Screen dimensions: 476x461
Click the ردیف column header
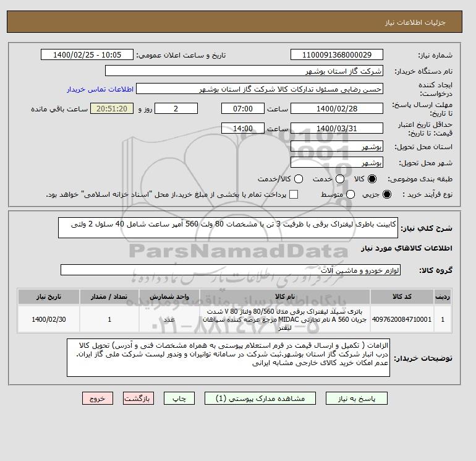pos(442,296)
